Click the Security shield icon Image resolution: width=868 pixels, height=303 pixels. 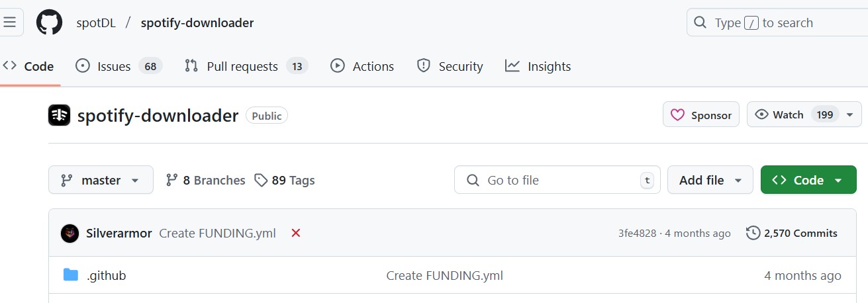[424, 65]
